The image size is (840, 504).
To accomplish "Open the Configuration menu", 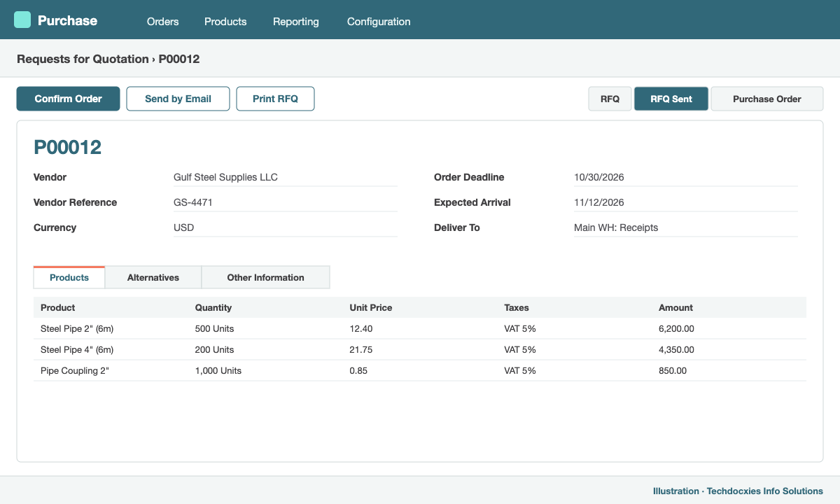I will click(379, 22).
